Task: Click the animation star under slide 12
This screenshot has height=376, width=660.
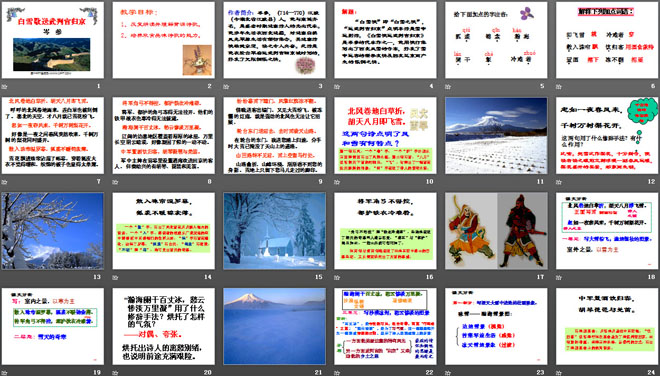Action: (x=559, y=182)
